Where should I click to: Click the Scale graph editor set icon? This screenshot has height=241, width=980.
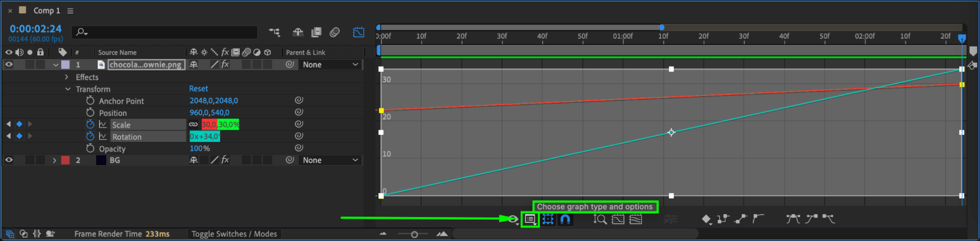pos(103,124)
